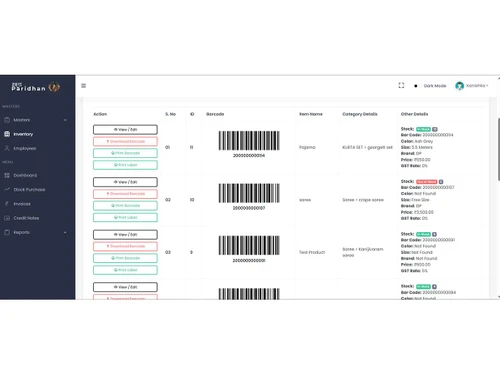Open the Dashboard sidebar item

click(x=25, y=175)
